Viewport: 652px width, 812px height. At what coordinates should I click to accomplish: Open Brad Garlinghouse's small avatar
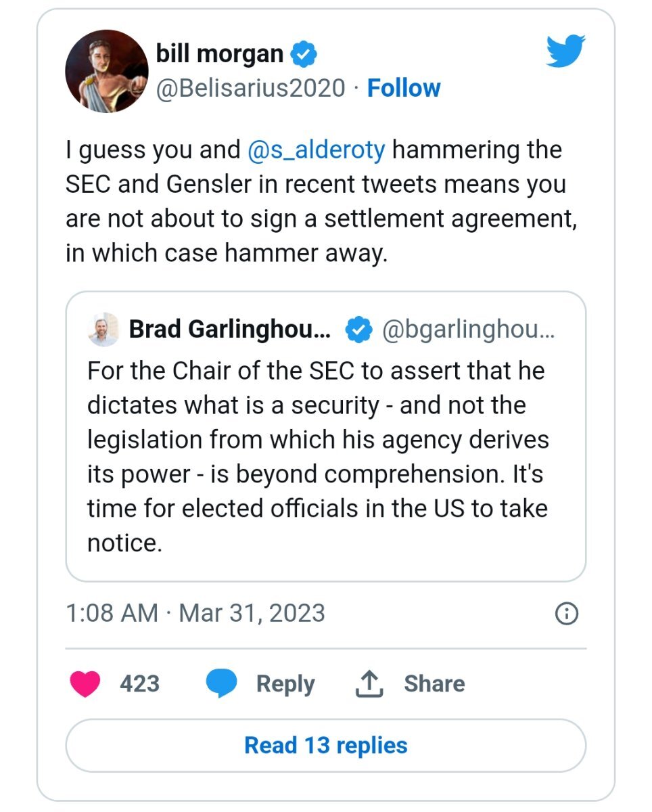click(x=103, y=330)
